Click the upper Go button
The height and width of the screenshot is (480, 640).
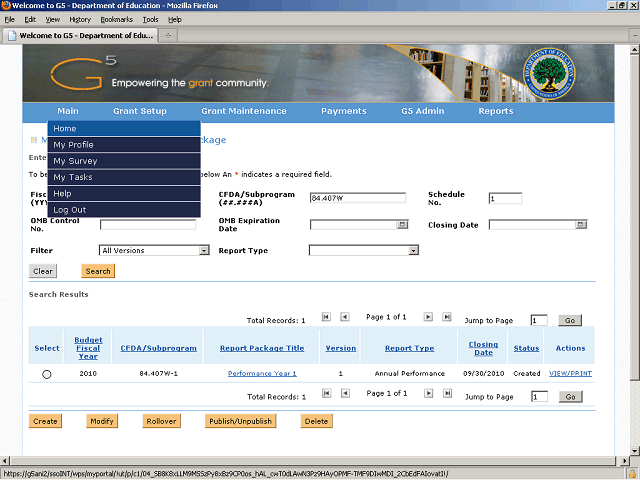tap(570, 320)
